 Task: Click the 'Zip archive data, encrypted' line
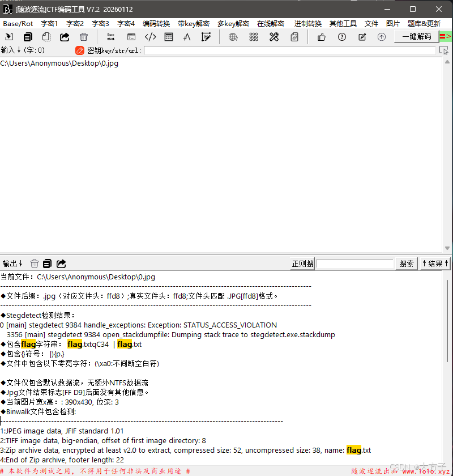pos(185,450)
